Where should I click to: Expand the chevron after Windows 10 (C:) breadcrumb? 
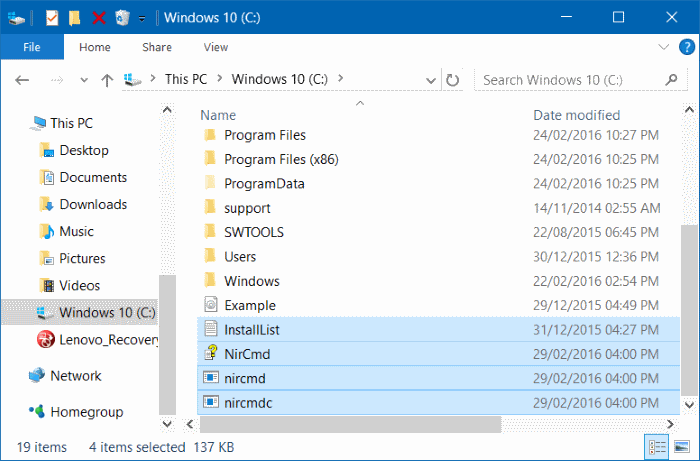click(x=340, y=79)
